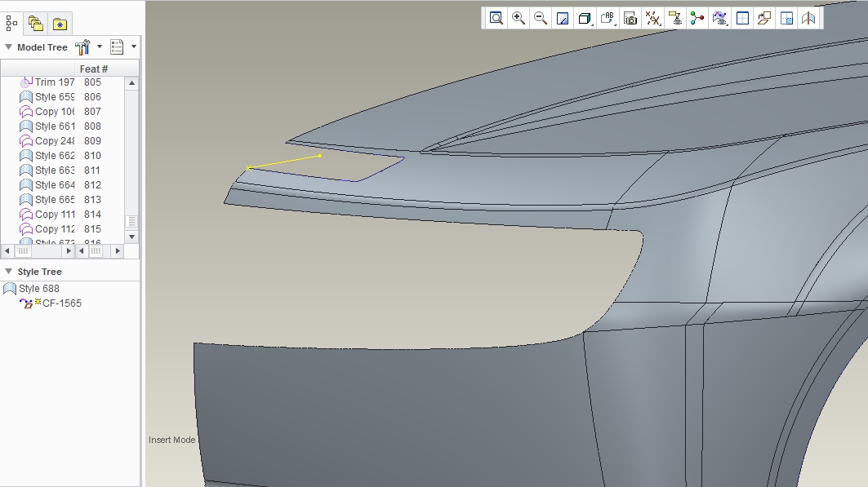Click Model Tree vertical scrollbar down arrow
Screen dimensions: 868x487
131,237
